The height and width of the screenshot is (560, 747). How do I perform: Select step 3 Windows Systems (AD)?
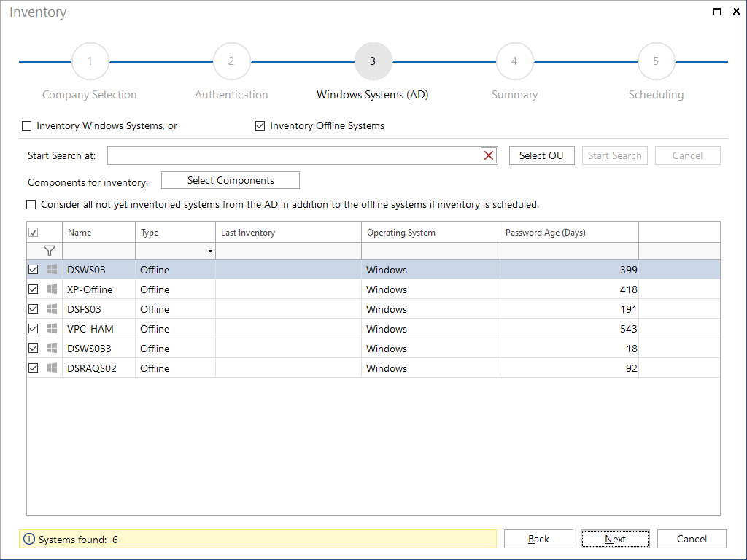pos(373,61)
